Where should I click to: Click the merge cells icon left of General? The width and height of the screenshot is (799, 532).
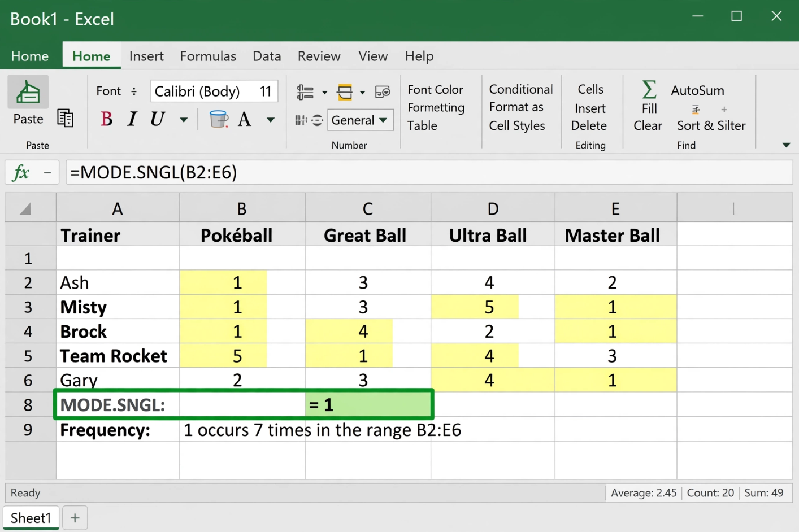click(301, 120)
